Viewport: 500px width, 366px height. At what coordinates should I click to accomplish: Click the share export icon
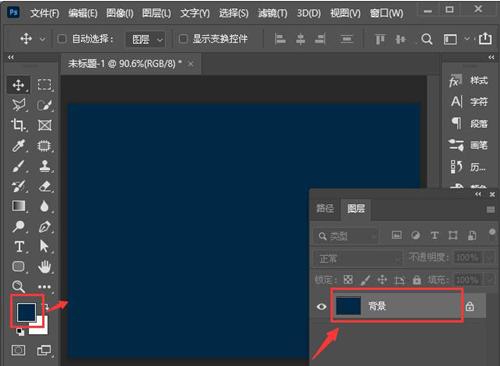coord(485,39)
